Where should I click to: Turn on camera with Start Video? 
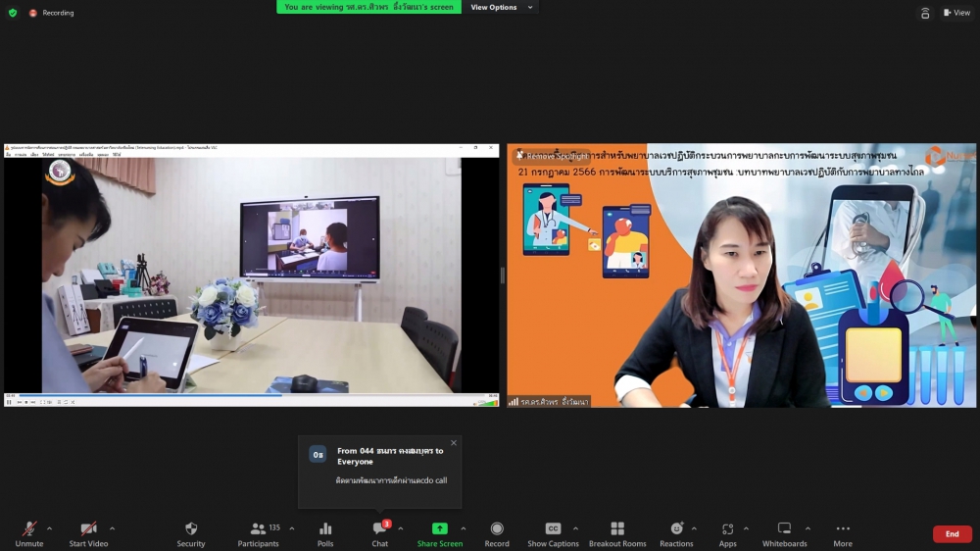88,533
